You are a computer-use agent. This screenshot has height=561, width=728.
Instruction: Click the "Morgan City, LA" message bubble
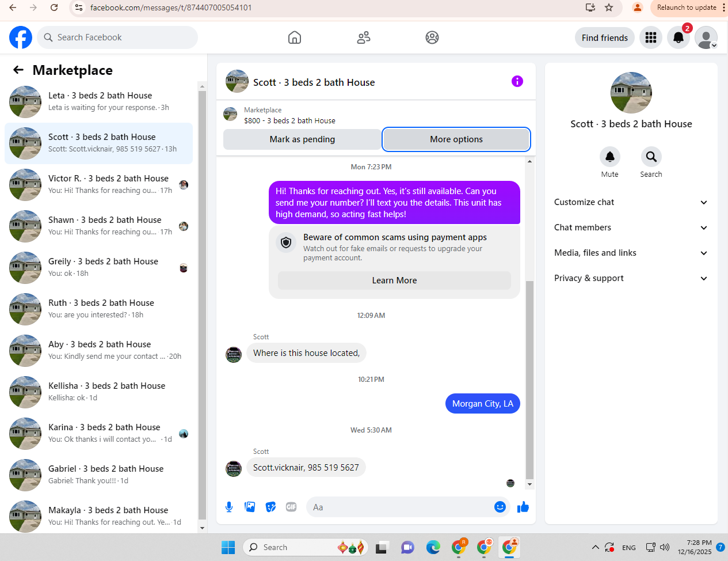483,404
